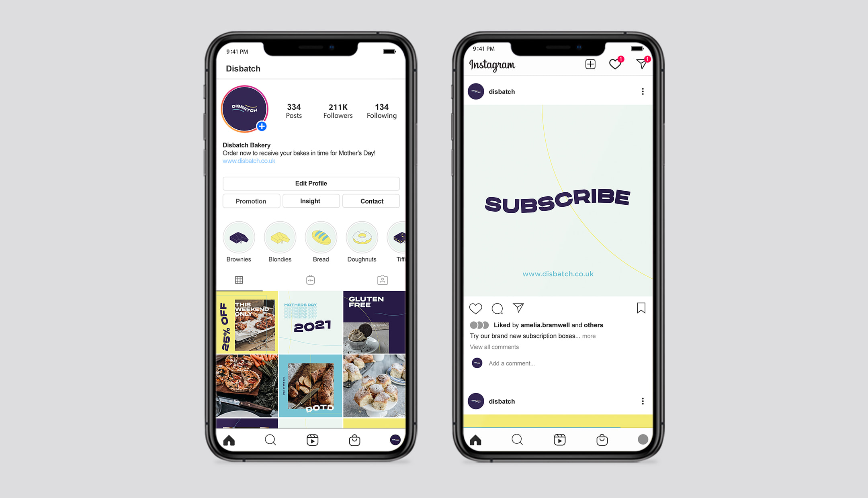868x498 pixels.
Task: Tap the three-dot menu on disbatch post
Action: (x=643, y=91)
